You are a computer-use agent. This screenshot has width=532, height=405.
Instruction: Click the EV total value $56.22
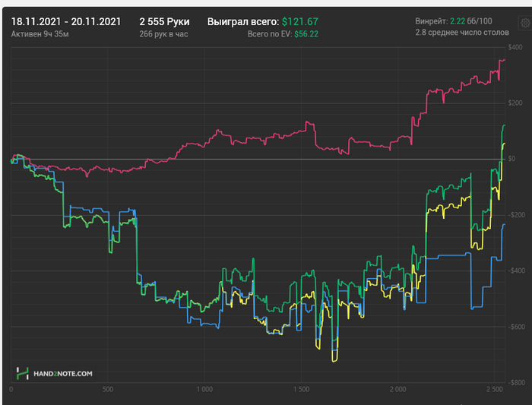tap(306, 34)
